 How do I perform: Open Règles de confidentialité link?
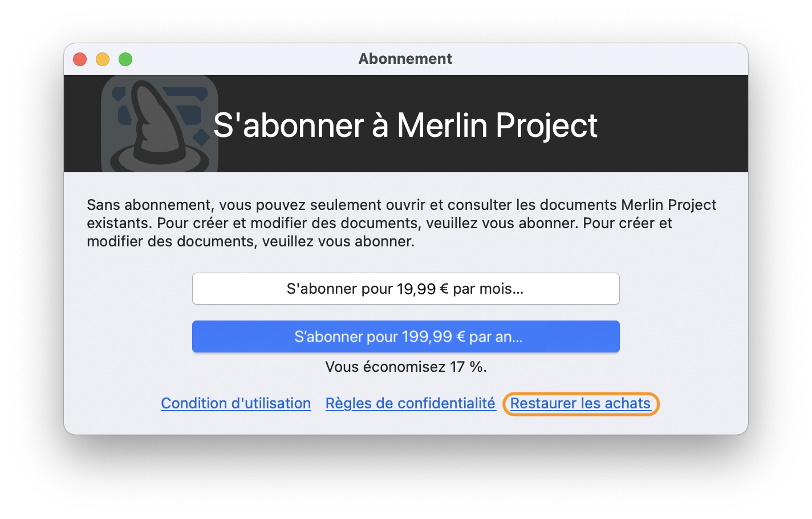point(410,403)
